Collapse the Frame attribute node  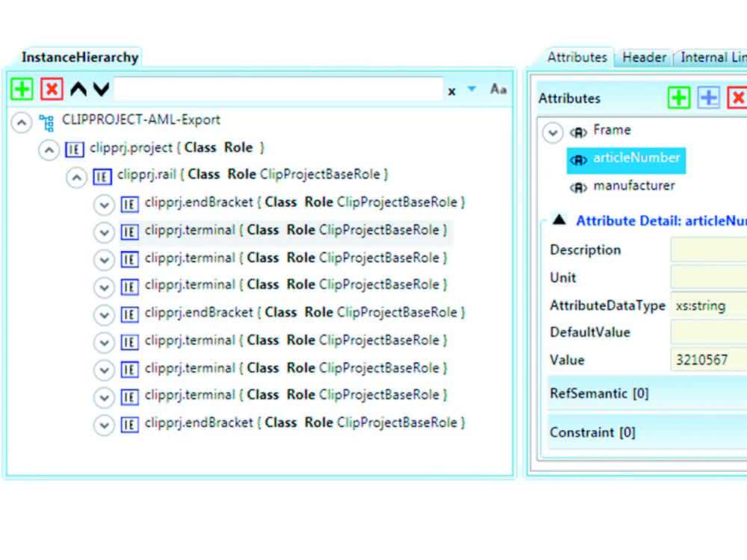point(553,133)
